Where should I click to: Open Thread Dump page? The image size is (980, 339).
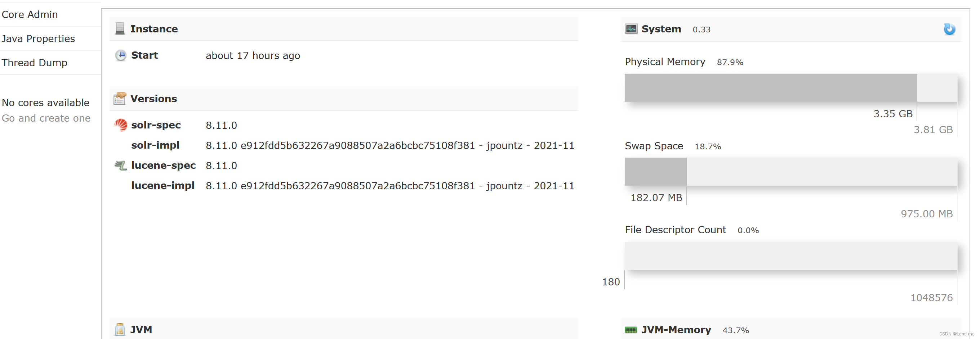click(34, 63)
